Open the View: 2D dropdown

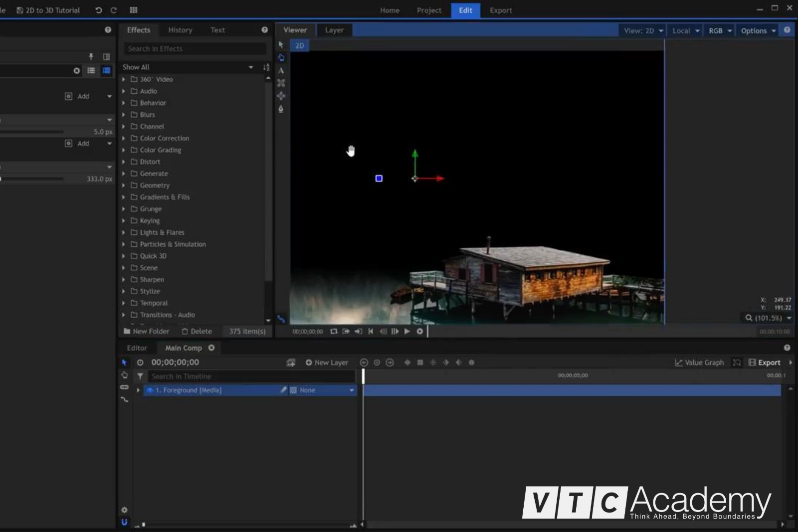coord(643,31)
